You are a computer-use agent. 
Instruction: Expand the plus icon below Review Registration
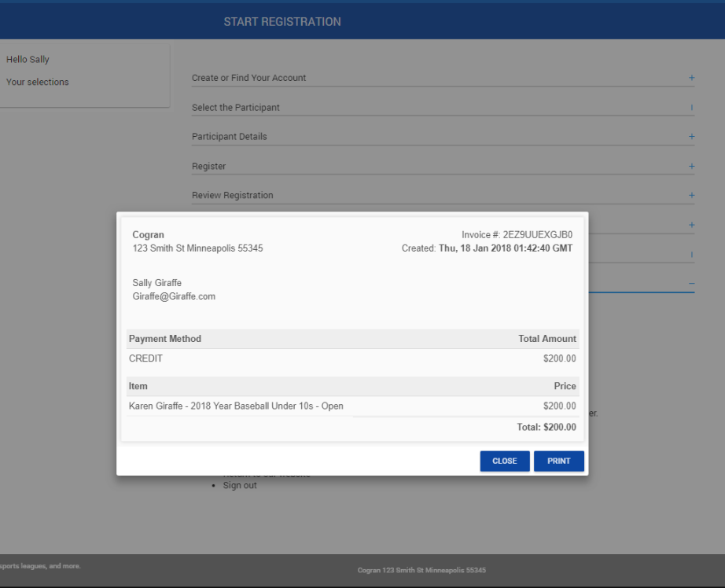tap(692, 225)
